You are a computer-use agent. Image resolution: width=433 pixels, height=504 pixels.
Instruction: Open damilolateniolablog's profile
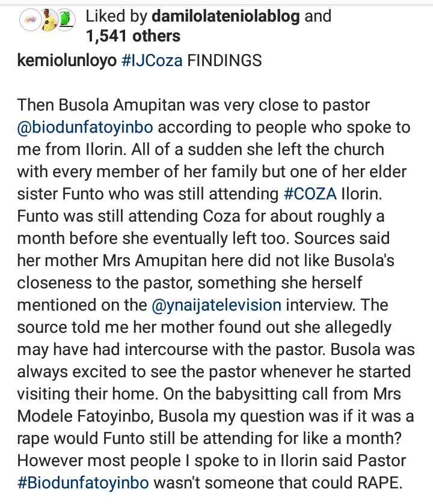(225, 16)
